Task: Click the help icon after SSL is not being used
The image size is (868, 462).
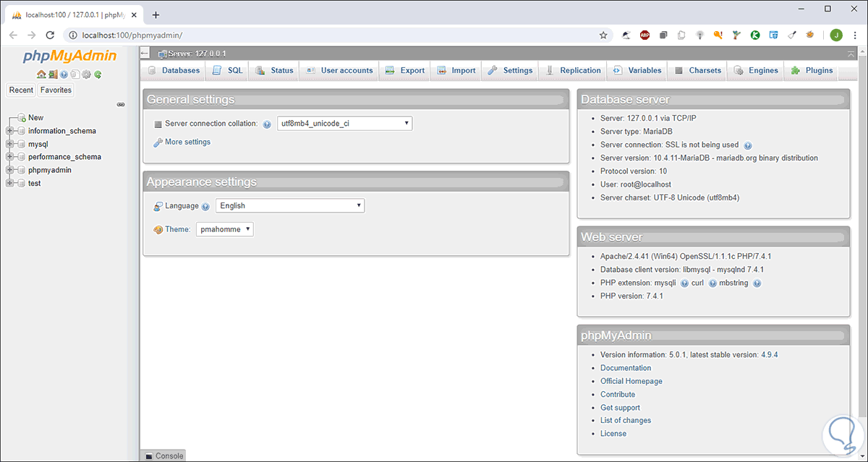Action: tap(748, 145)
